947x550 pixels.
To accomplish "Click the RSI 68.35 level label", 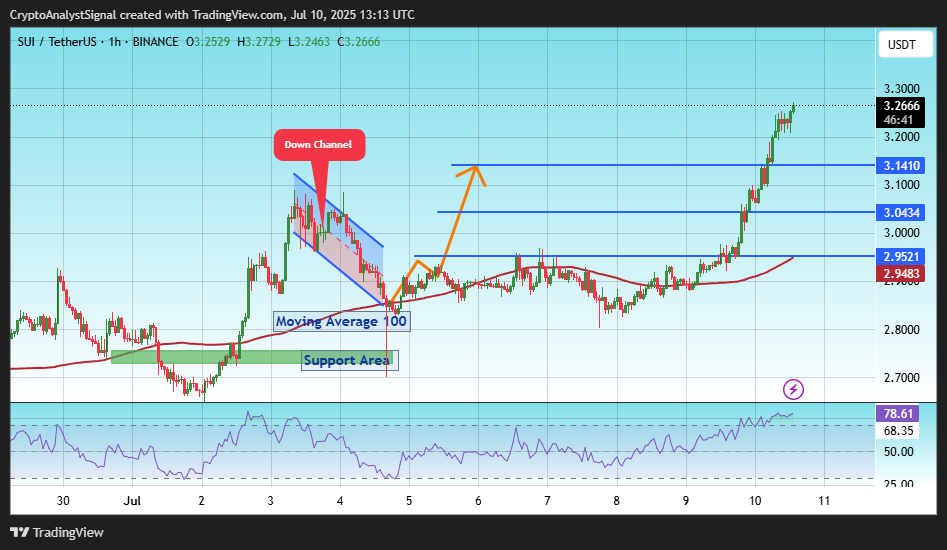I will click(897, 430).
